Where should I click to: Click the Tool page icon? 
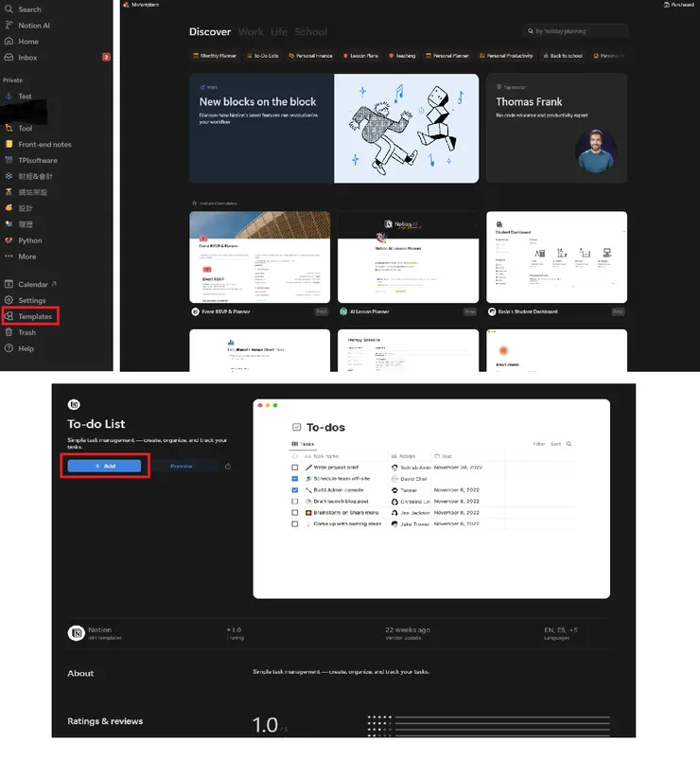(9, 128)
